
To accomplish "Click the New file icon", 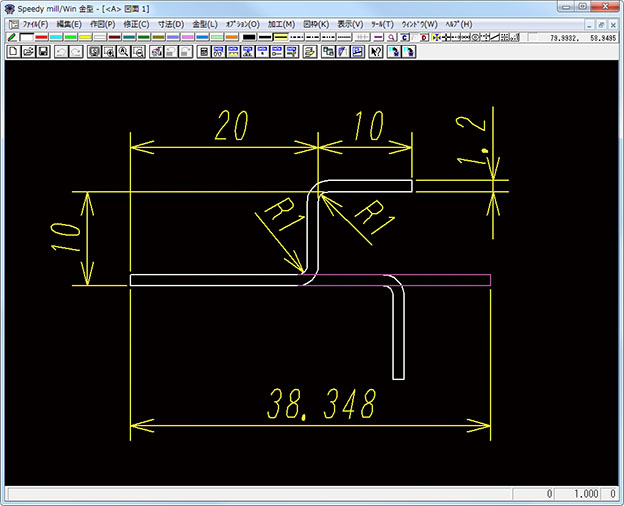I will [x=13, y=51].
